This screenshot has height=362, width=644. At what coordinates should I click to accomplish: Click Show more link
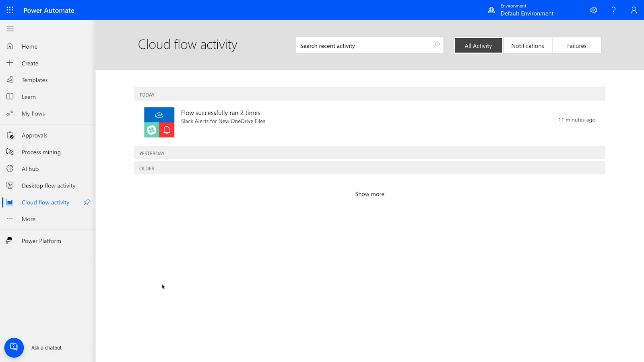(369, 194)
